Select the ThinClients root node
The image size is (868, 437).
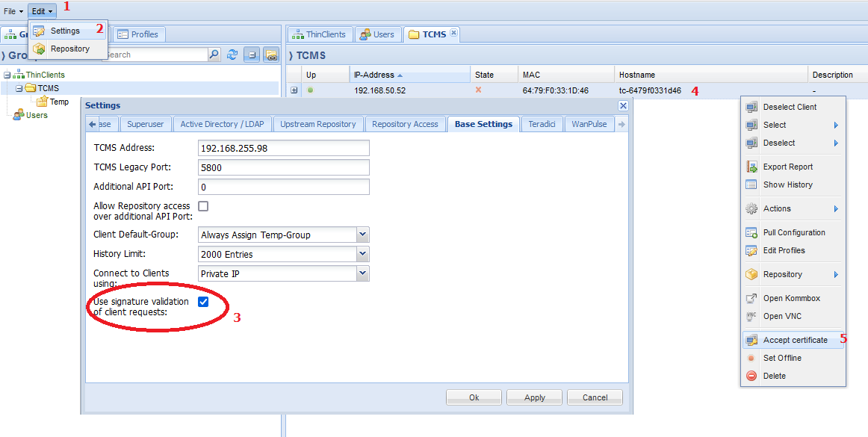(46, 75)
